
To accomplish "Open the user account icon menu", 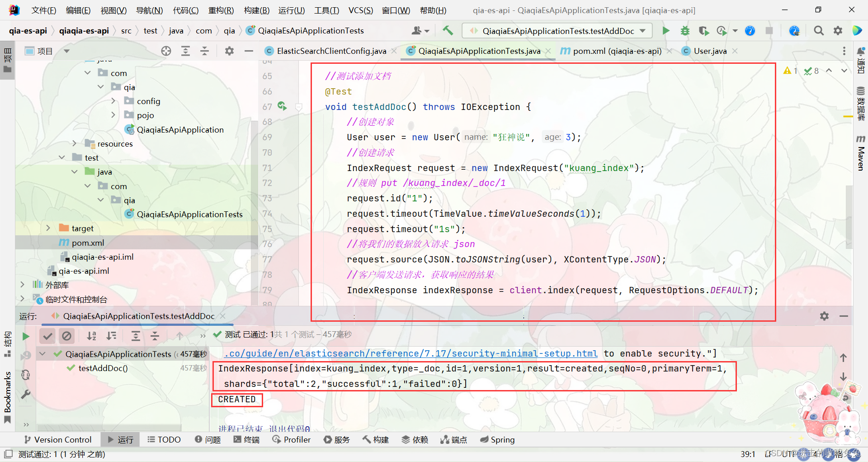I will pos(420,31).
